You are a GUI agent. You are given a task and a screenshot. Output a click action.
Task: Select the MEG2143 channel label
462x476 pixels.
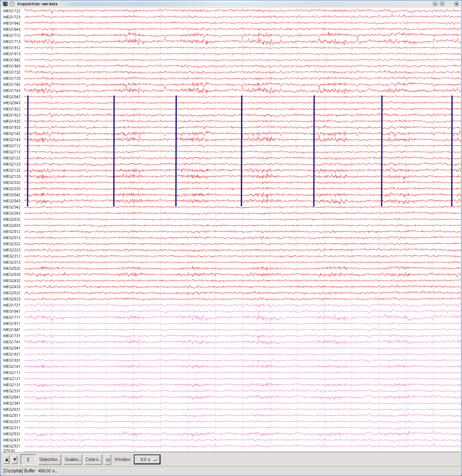12,140
